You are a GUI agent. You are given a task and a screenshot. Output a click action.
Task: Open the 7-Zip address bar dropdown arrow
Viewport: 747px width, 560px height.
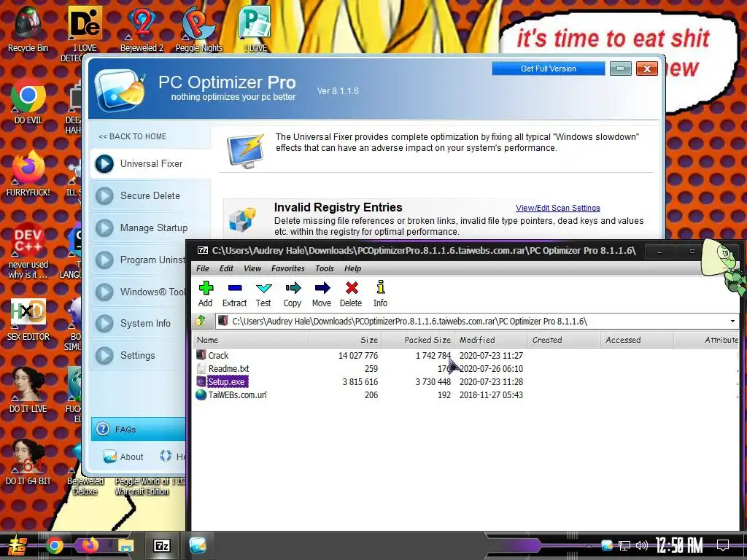pyautogui.click(x=732, y=321)
